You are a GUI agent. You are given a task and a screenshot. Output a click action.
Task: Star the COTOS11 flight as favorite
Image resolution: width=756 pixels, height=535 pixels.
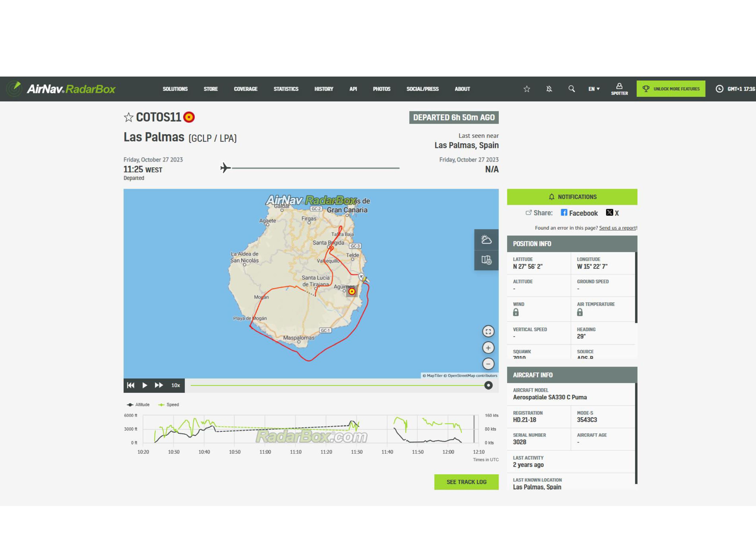128,117
